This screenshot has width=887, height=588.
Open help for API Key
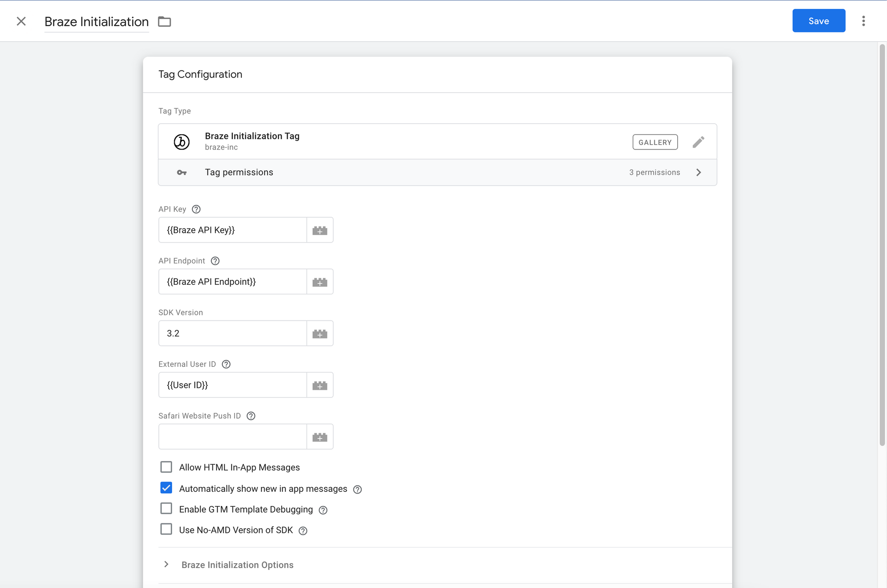[x=196, y=209]
